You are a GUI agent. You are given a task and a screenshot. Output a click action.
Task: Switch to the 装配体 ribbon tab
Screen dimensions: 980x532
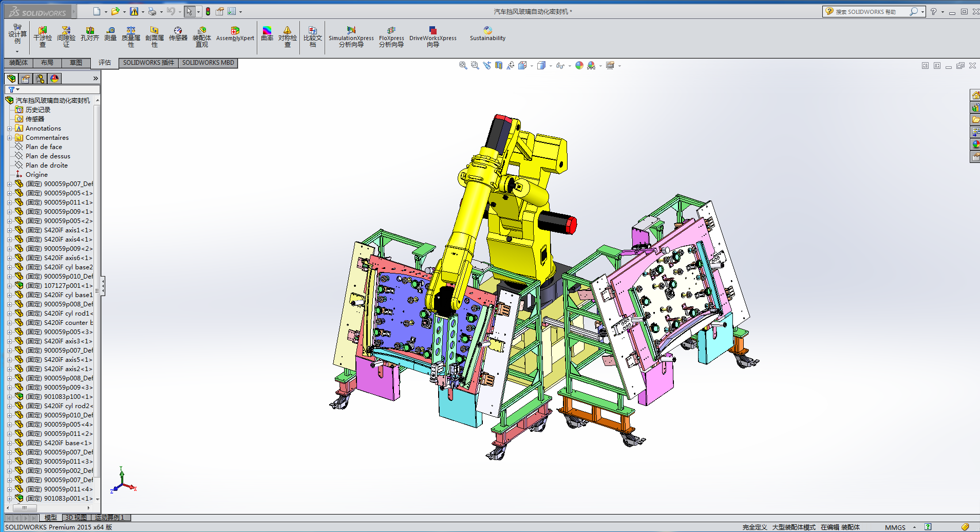point(18,63)
